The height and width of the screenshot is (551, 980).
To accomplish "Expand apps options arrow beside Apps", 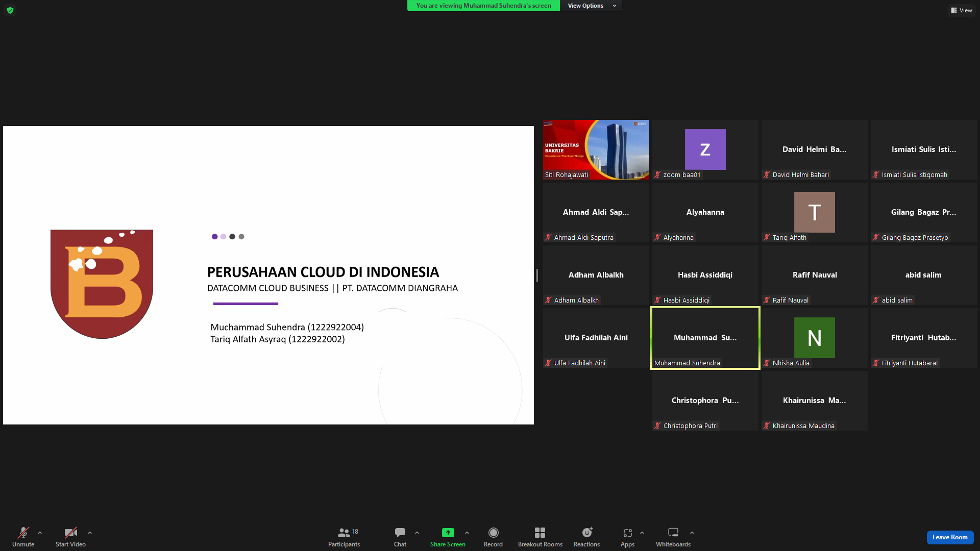I will click(x=642, y=533).
